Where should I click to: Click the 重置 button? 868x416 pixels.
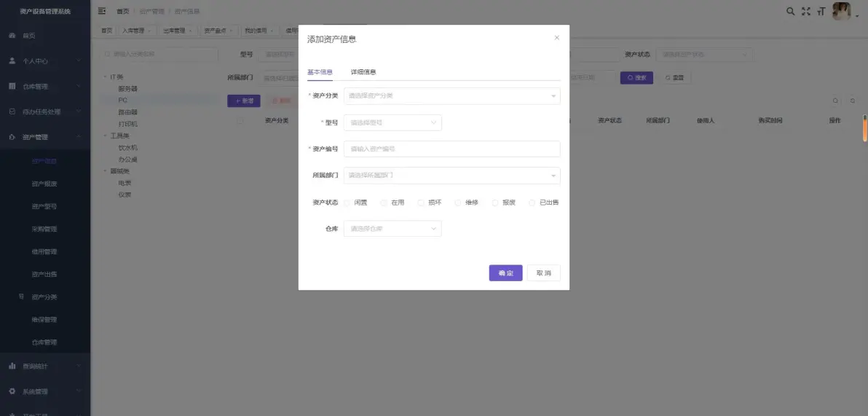[x=674, y=78]
